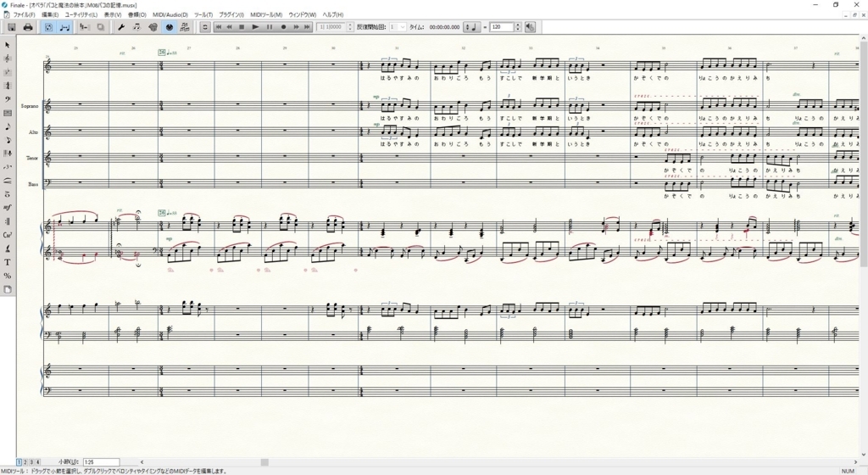Open the ユーティリティ(U) menu

[81, 14]
